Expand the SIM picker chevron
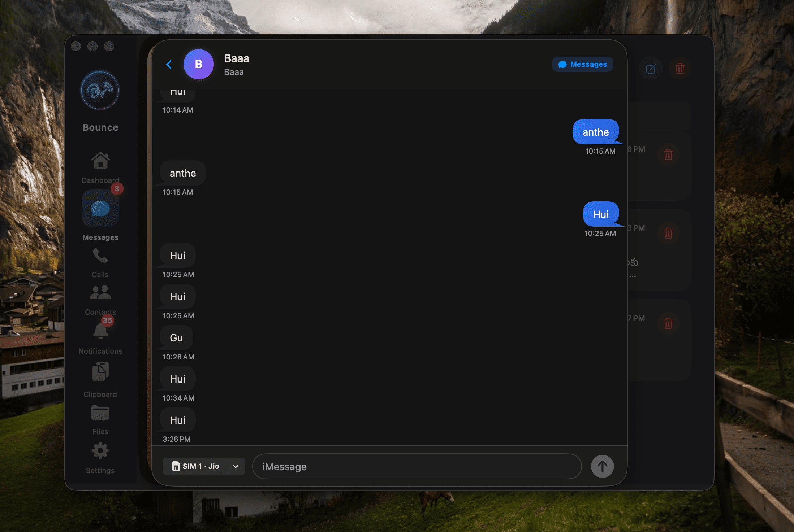 pyautogui.click(x=236, y=466)
